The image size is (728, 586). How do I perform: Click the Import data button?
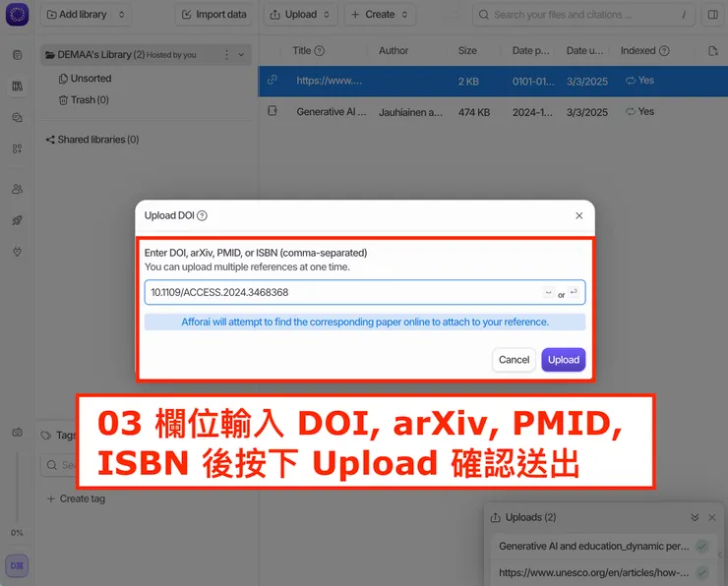[x=213, y=15]
